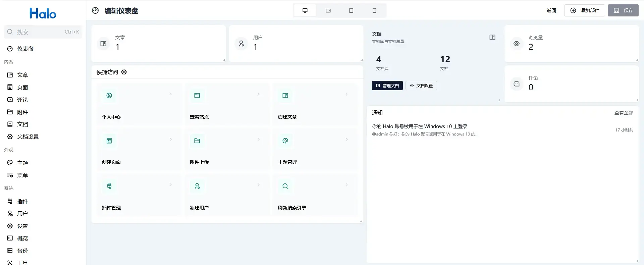Click the 添加部件 plus icon
Viewport: 644px width, 265px height.
coord(573,10)
